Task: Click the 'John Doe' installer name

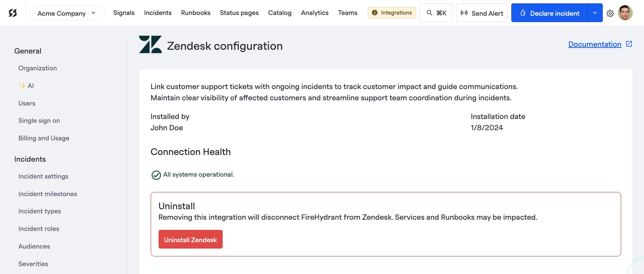Action: [166, 128]
